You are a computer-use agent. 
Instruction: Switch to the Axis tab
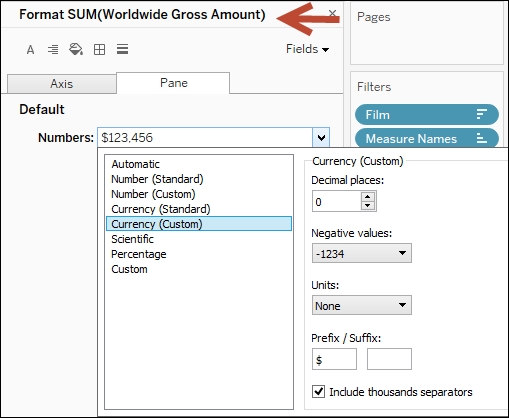pos(62,83)
